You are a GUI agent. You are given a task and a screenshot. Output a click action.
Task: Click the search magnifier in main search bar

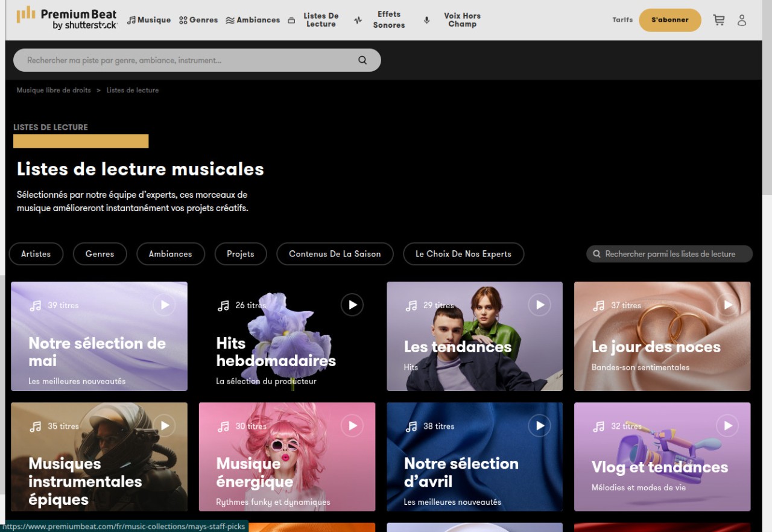[x=362, y=60]
